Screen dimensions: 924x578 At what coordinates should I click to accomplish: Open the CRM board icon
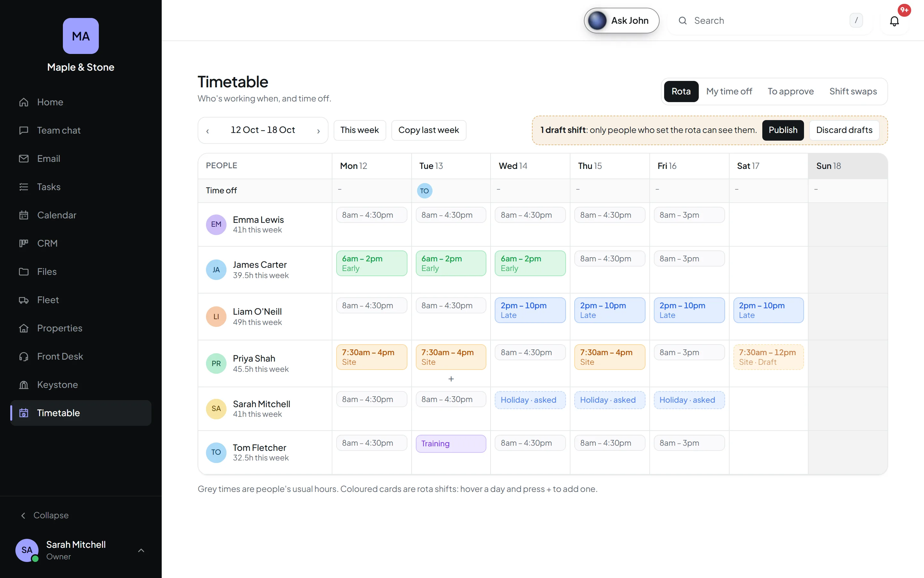[x=24, y=243]
